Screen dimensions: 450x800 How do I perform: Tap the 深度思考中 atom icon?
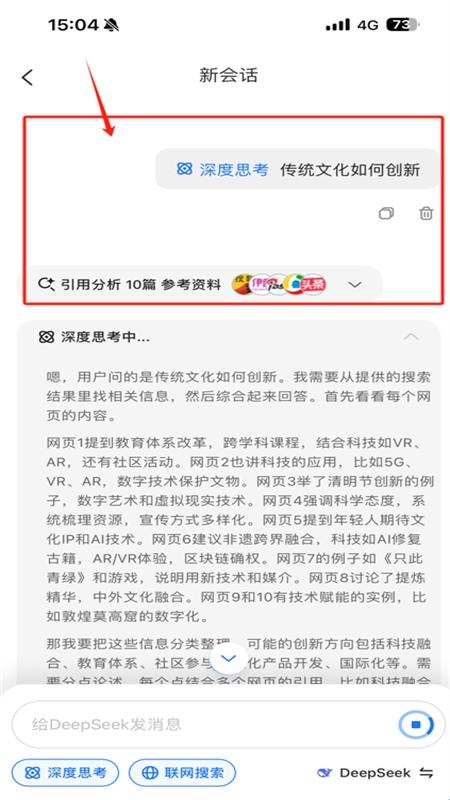point(46,337)
